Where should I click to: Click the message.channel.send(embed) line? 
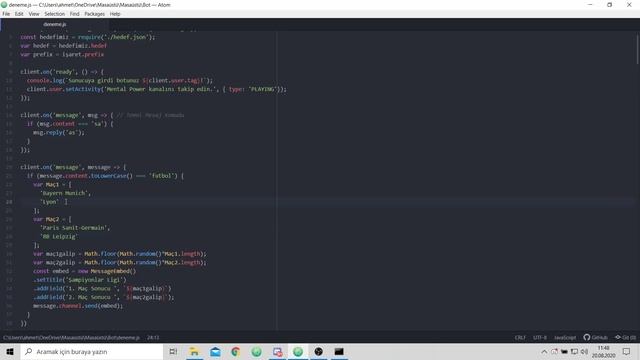pyautogui.click(x=78, y=306)
